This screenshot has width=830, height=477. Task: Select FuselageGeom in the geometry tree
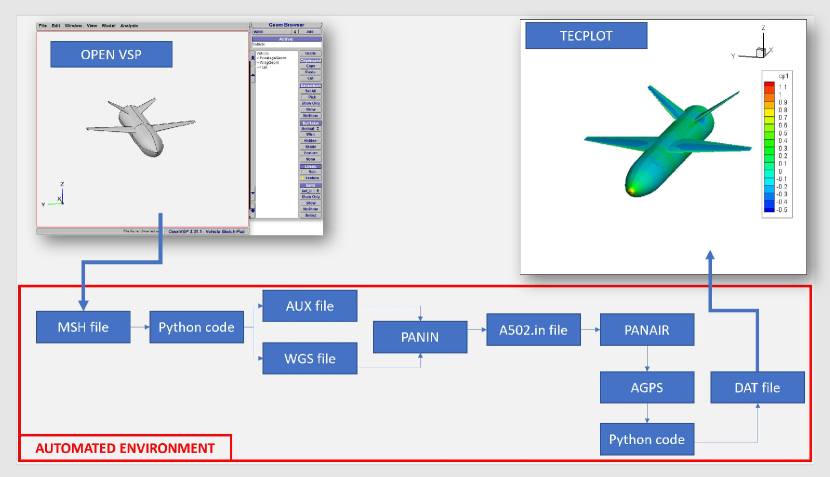(x=273, y=58)
